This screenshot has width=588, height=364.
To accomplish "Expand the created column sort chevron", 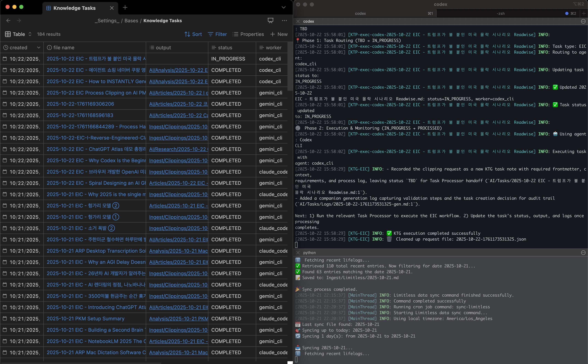I will click(39, 48).
